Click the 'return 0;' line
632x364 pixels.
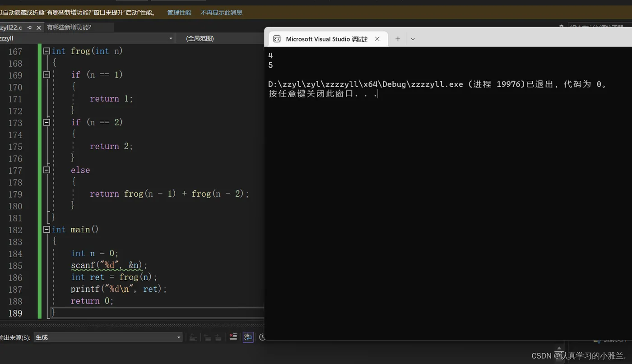pyautogui.click(x=92, y=301)
